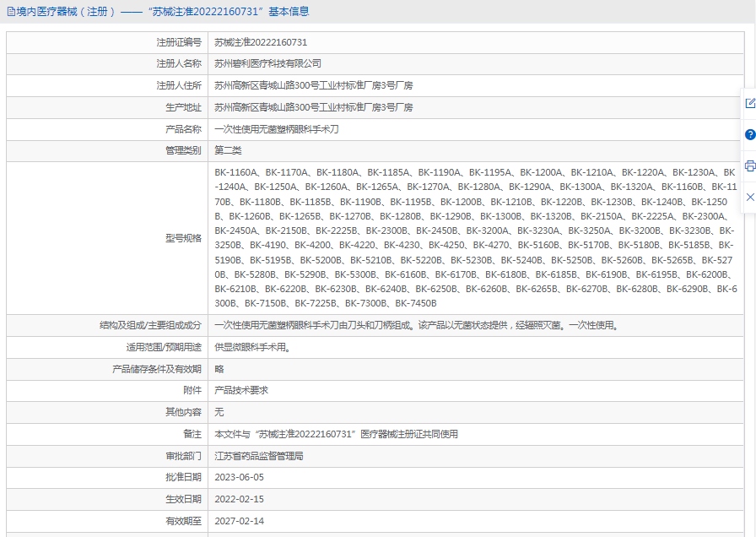Click the edit/feedback pencil icon in side panel
Screen dimensions: 756x537
pos(749,103)
